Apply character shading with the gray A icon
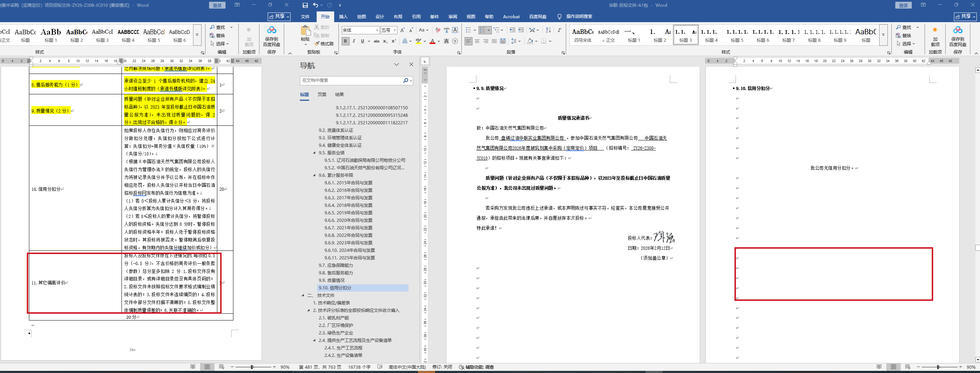Image resolution: width=980 pixels, height=373 pixels. point(446,41)
